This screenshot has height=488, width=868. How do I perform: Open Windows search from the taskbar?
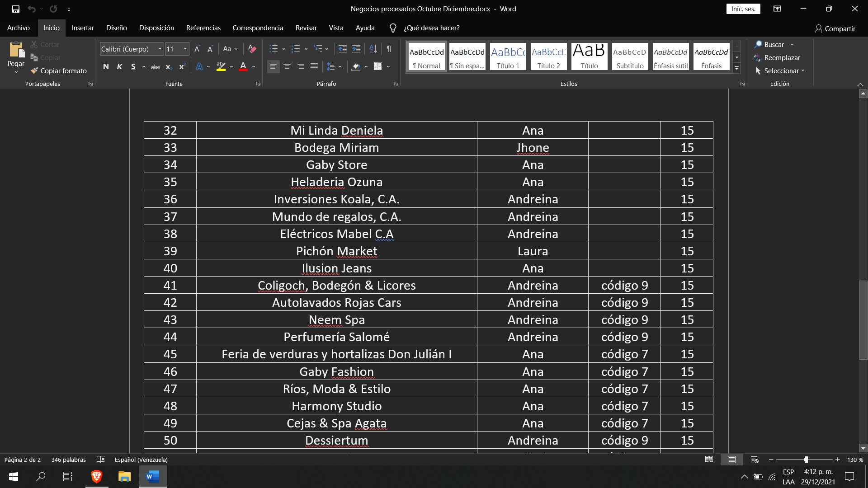pyautogui.click(x=41, y=476)
